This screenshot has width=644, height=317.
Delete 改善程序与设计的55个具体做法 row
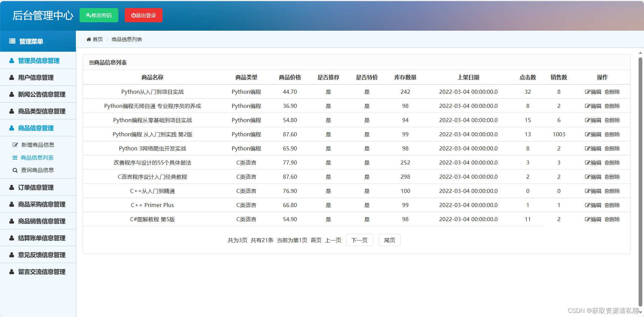click(612, 163)
